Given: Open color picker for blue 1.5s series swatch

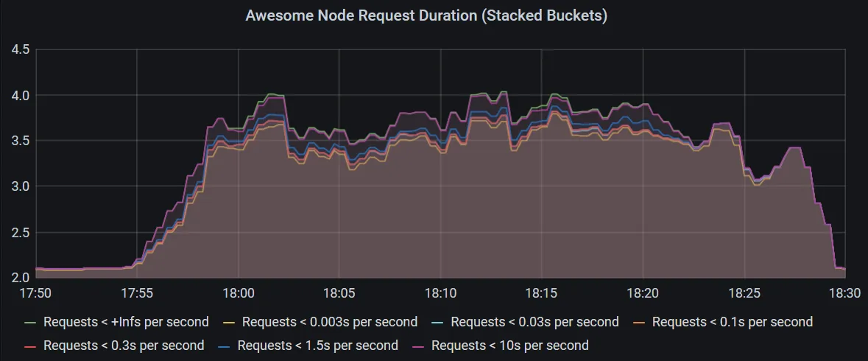Looking at the screenshot, I should click(225, 346).
